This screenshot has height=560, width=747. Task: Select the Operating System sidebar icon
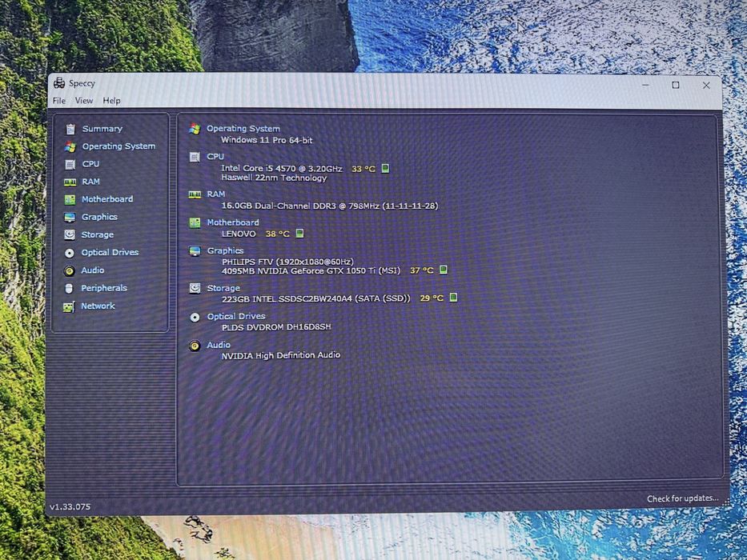point(70,146)
